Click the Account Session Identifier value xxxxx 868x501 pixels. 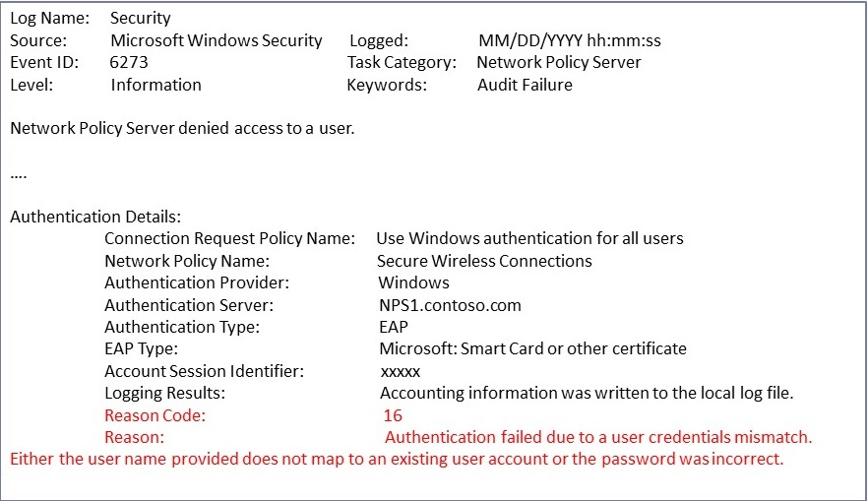[x=401, y=371]
